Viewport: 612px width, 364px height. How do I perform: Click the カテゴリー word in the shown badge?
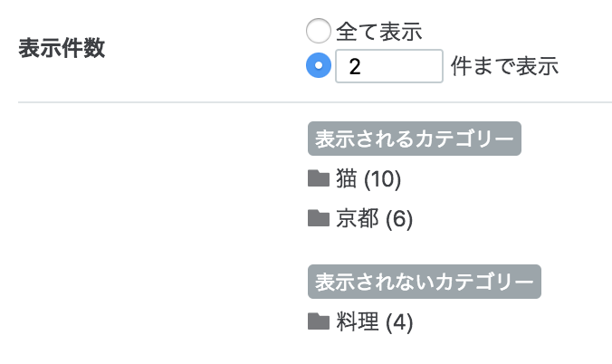[x=464, y=139]
